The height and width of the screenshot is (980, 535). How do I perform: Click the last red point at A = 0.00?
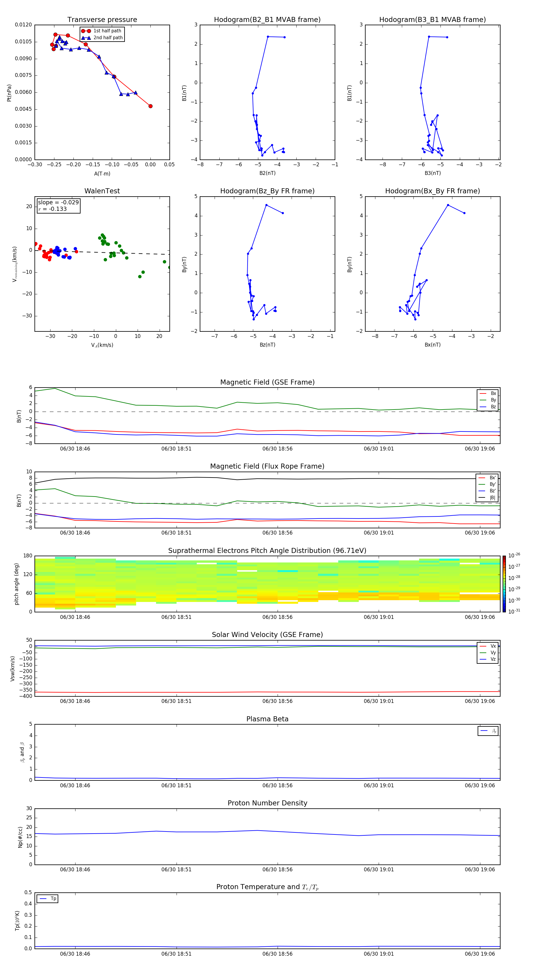coord(150,106)
